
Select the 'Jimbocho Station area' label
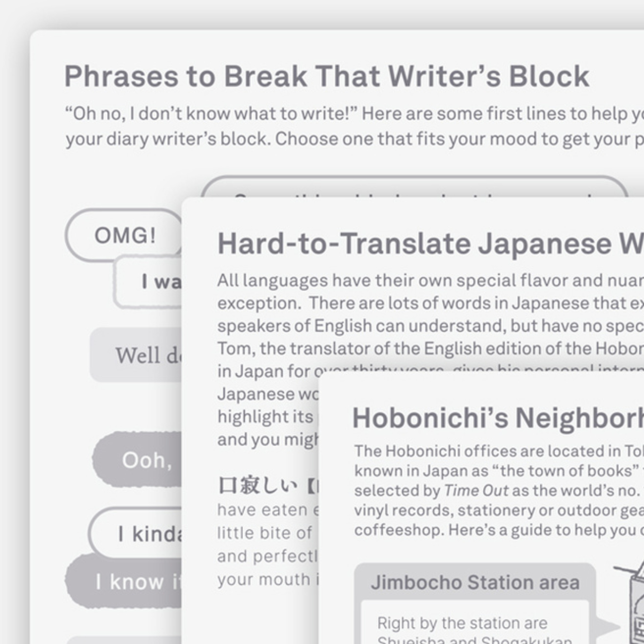tap(475, 583)
